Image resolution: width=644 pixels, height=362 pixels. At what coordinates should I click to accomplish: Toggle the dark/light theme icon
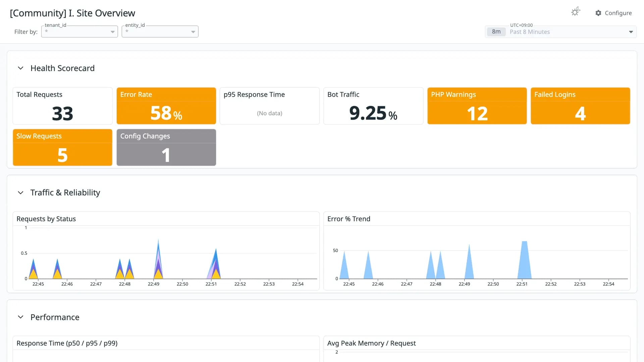pos(576,12)
